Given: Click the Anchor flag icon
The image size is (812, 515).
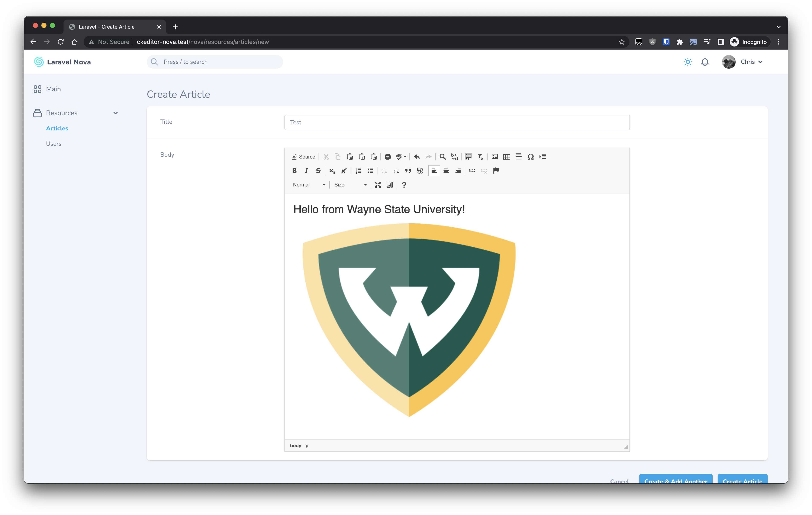Looking at the screenshot, I should 496,171.
